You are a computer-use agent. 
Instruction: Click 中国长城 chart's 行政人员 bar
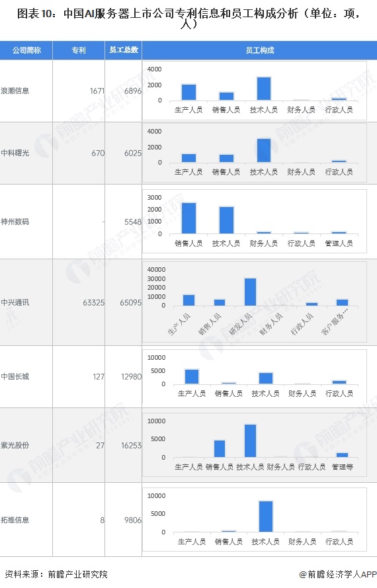coord(339,382)
